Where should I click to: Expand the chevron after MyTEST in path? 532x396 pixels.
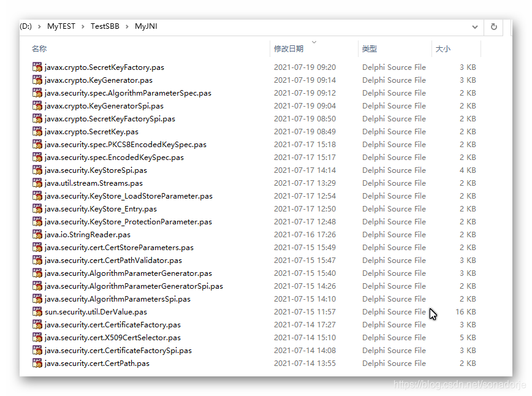(x=83, y=26)
